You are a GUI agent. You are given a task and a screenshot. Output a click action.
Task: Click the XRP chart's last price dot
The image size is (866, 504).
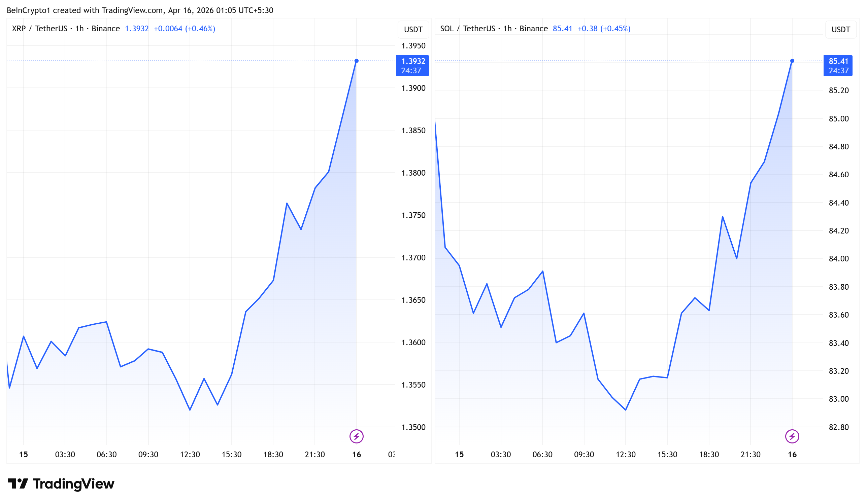pos(356,61)
